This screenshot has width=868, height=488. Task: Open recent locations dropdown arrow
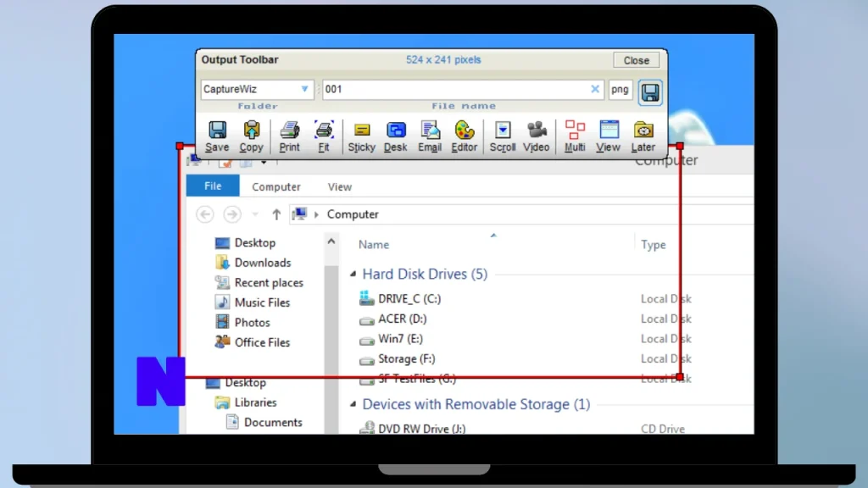pos(254,214)
